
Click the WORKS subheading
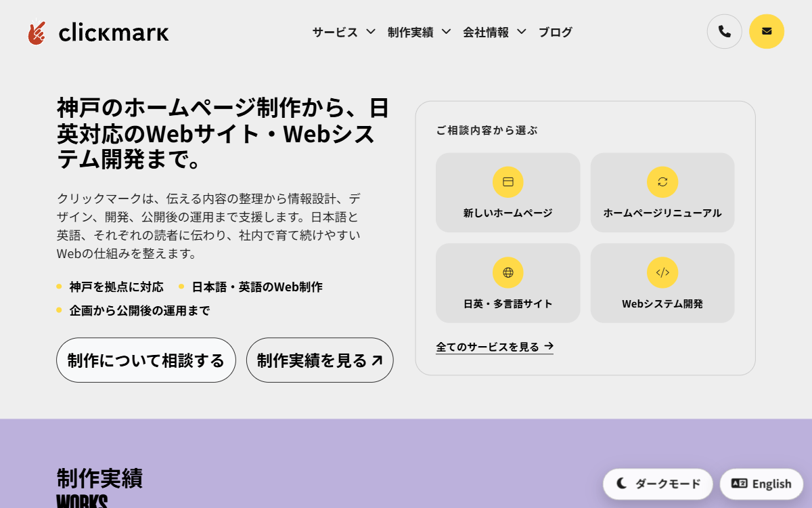click(82, 501)
